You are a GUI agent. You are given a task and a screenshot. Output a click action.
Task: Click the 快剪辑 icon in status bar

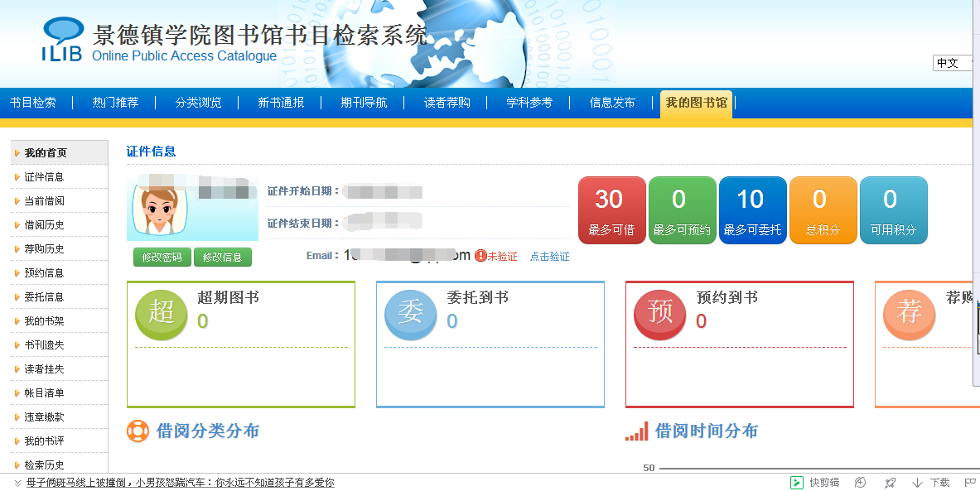point(796,483)
